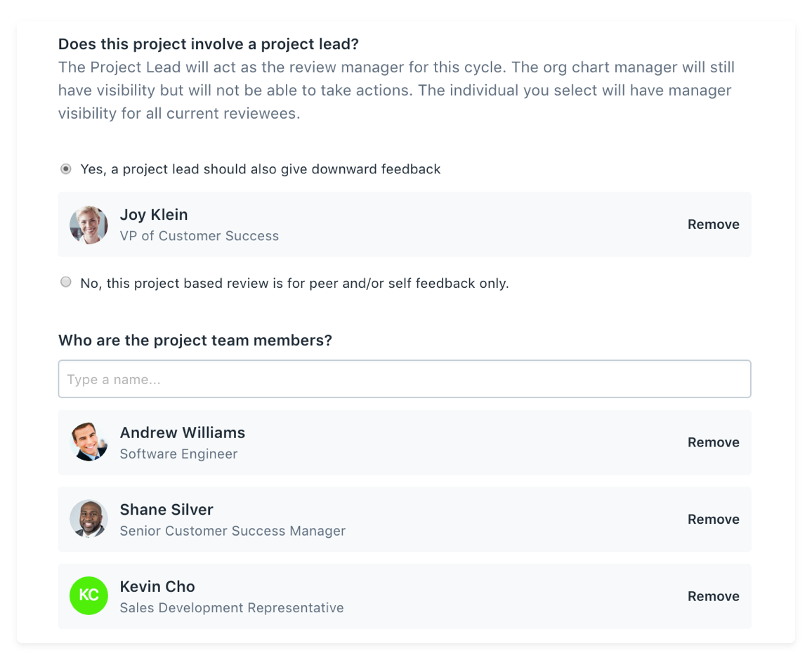This screenshot has height=660, width=812.
Task: Remove Kevin Cho from team members
Action: click(713, 596)
